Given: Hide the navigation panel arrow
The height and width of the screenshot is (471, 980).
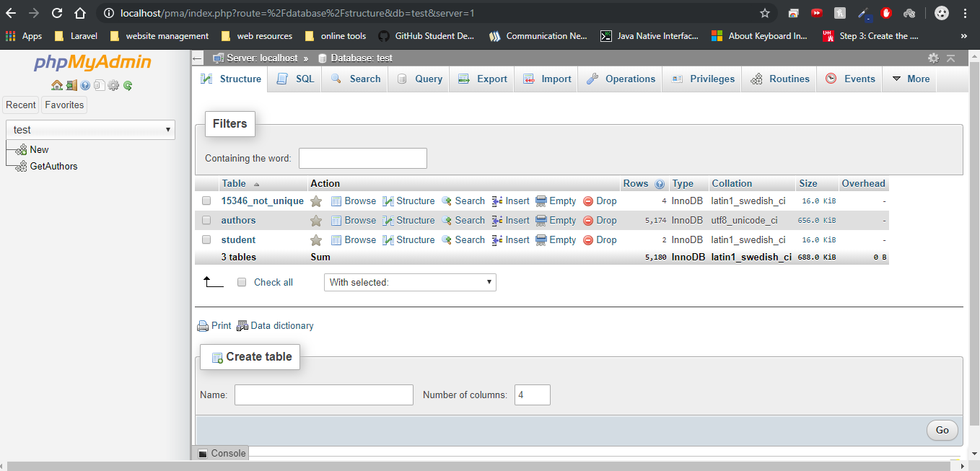Looking at the screenshot, I should pyautogui.click(x=198, y=58).
